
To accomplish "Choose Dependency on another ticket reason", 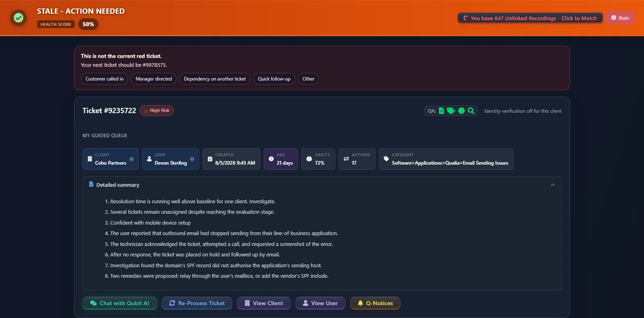I will tap(215, 79).
